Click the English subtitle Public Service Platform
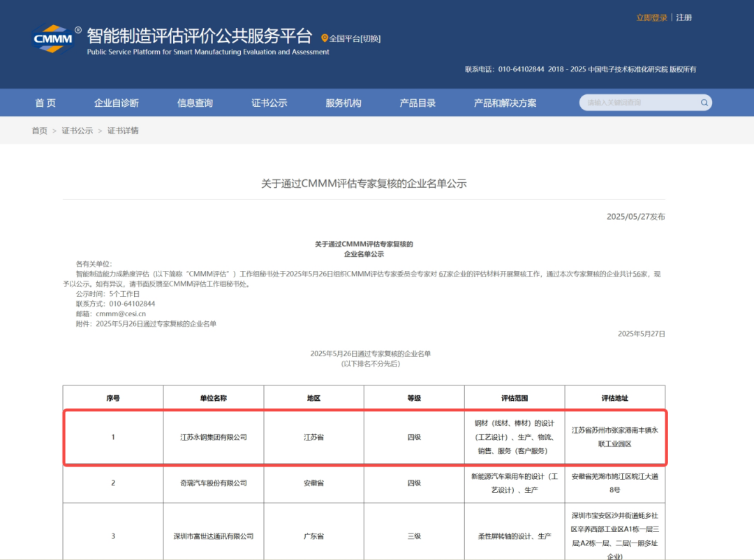The width and height of the screenshot is (754, 560). tap(208, 52)
